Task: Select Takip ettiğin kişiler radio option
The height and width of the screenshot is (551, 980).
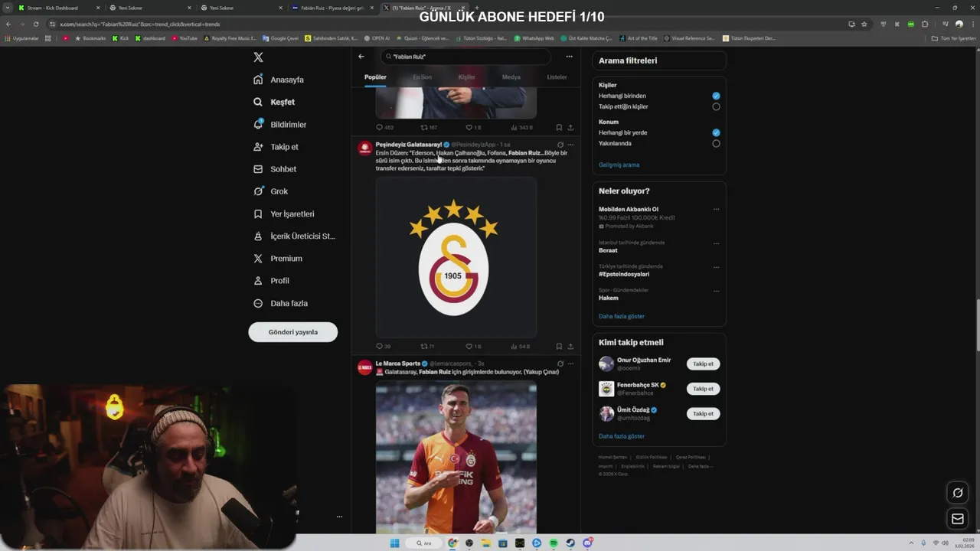Action: point(716,106)
